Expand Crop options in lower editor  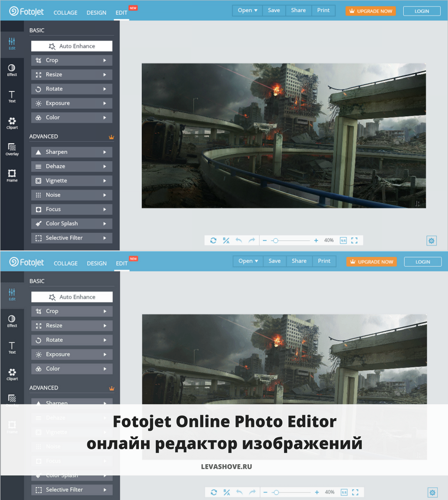click(x=72, y=311)
